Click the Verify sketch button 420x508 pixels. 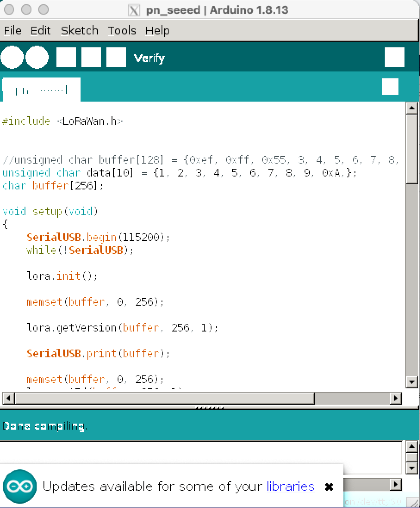point(12,58)
